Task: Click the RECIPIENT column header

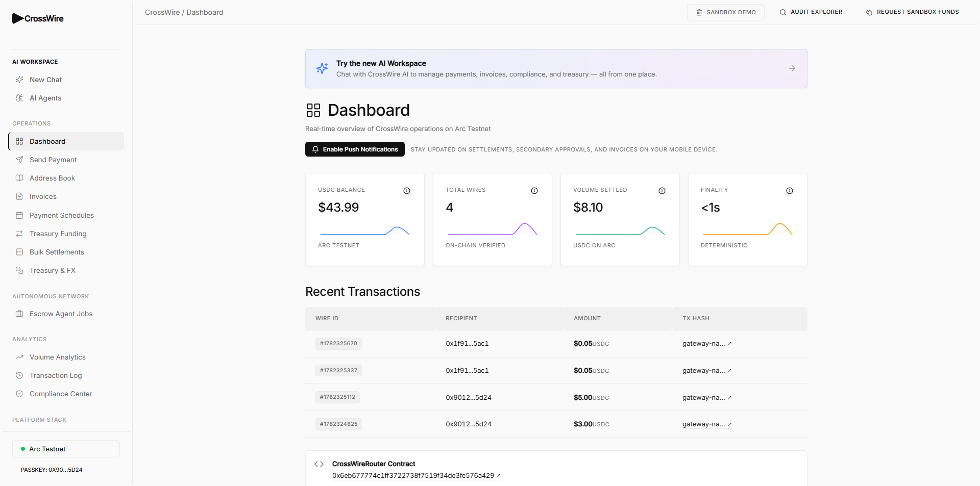Action: click(x=461, y=318)
